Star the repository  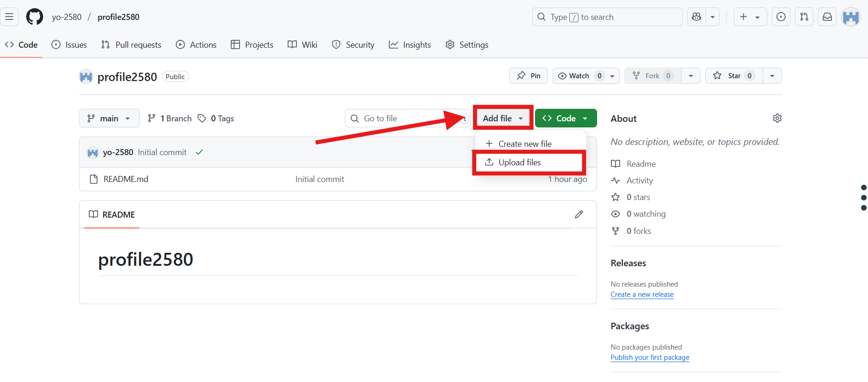point(734,76)
